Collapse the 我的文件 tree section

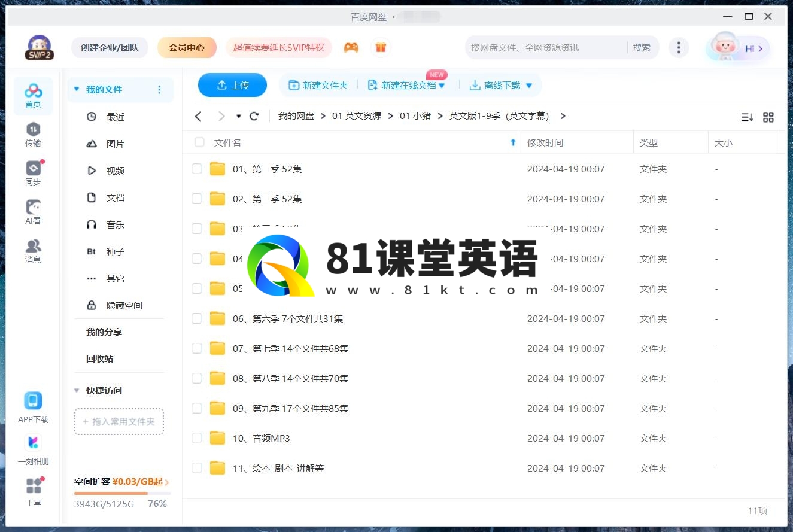point(77,89)
